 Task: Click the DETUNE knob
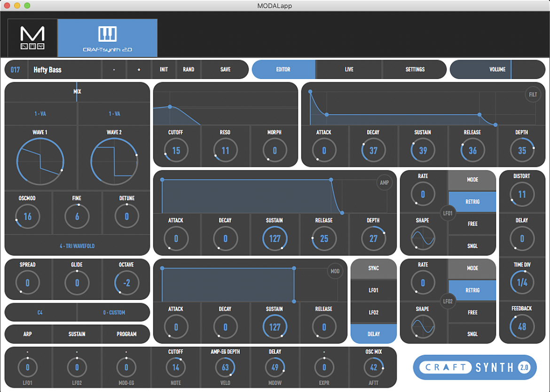pyautogui.click(x=126, y=216)
